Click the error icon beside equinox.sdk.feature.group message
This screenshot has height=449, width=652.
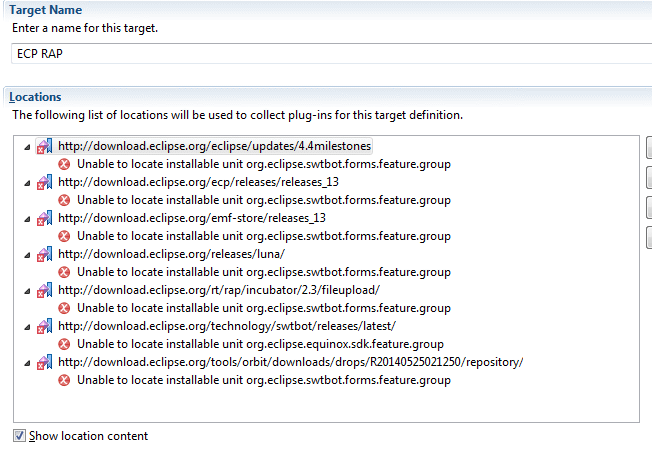click(64, 344)
